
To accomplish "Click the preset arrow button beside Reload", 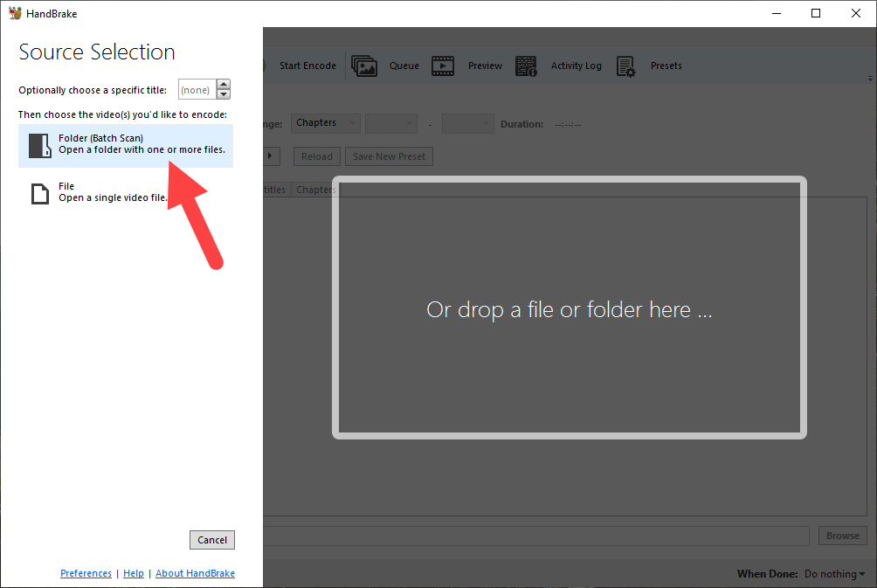I will [x=271, y=156].
